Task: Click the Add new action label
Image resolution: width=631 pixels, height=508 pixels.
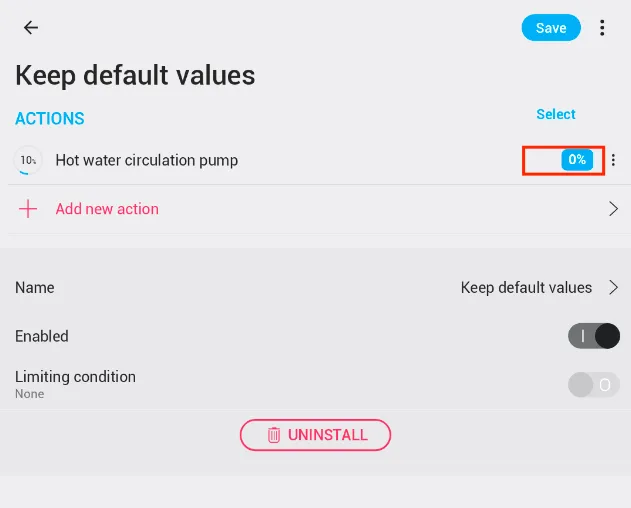Action: click(107, 209)
